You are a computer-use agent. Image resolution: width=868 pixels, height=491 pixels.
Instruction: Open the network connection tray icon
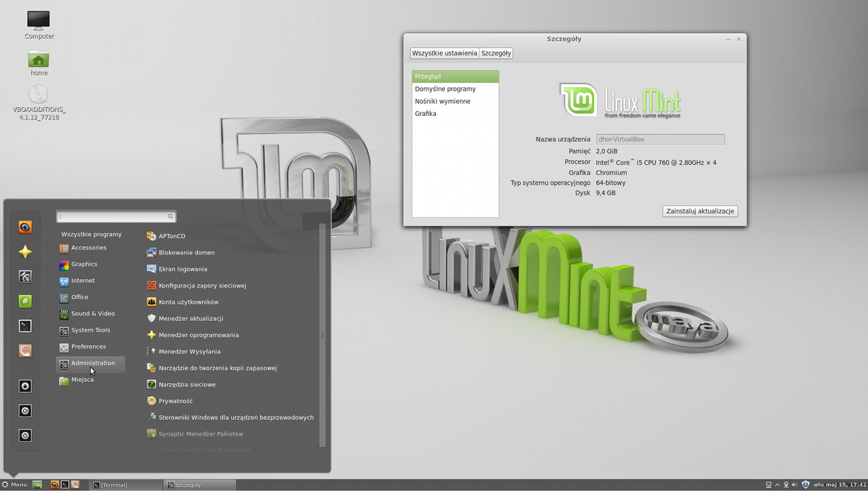(786, 485)
